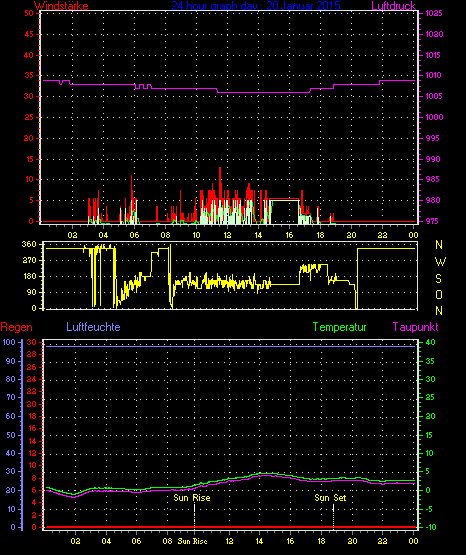Viewport: 466px width, 555px height.
Task: Click the 40 value on the green temperature axis
Action: [430, 343]
